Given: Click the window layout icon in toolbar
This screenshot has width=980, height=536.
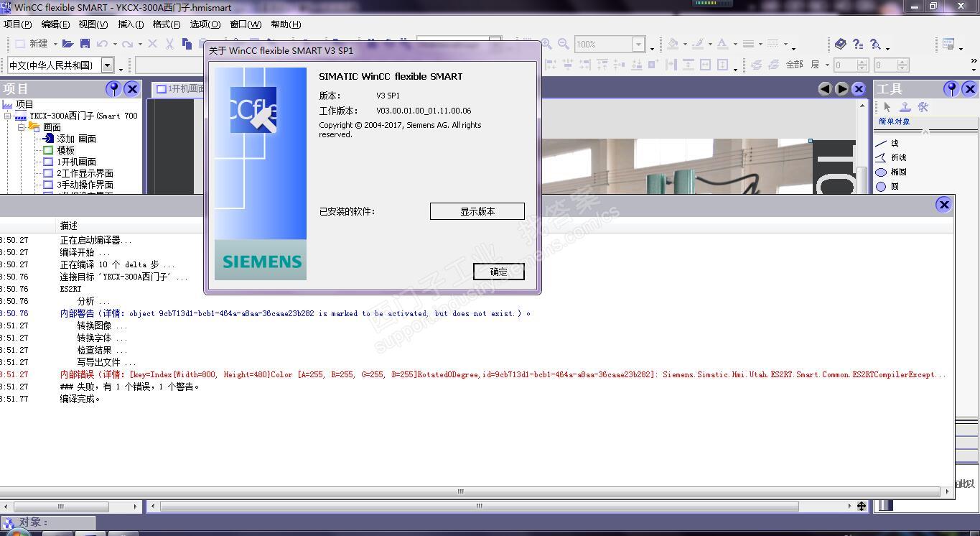Looking at the screenshot, I should click(948, 44).
